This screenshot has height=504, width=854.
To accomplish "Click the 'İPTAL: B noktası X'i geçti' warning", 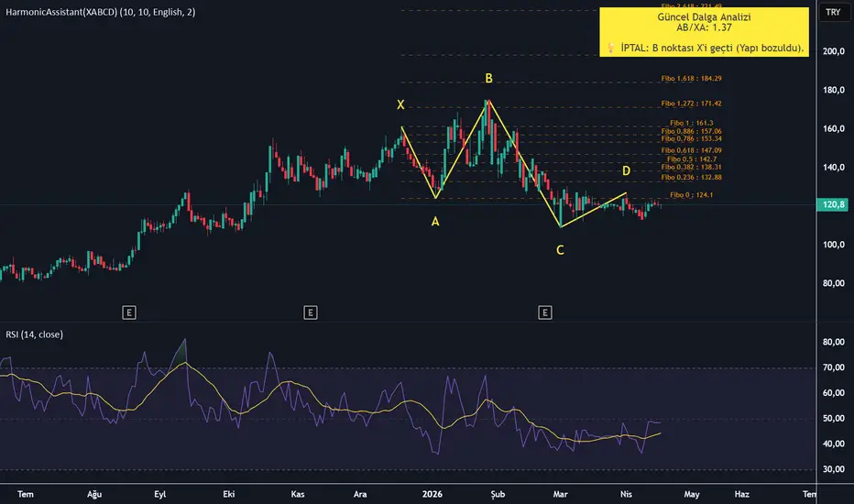I will click(x=712, y=48).
